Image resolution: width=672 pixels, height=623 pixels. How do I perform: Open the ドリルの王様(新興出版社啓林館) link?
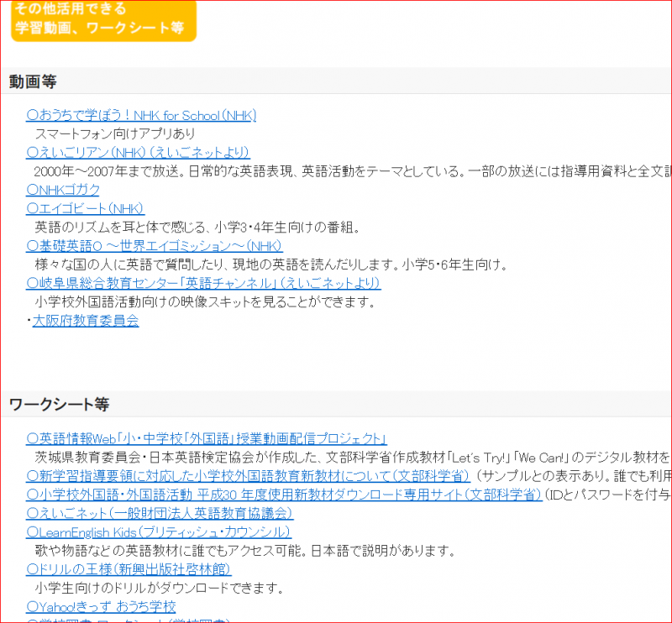tap(129, 569)
